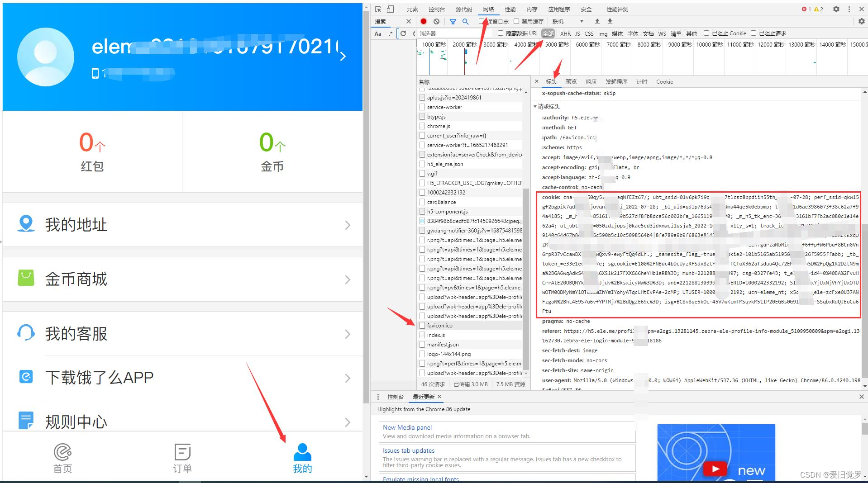Close the request details pane
Screen dimensions: 868x483
tap(537, 81)
